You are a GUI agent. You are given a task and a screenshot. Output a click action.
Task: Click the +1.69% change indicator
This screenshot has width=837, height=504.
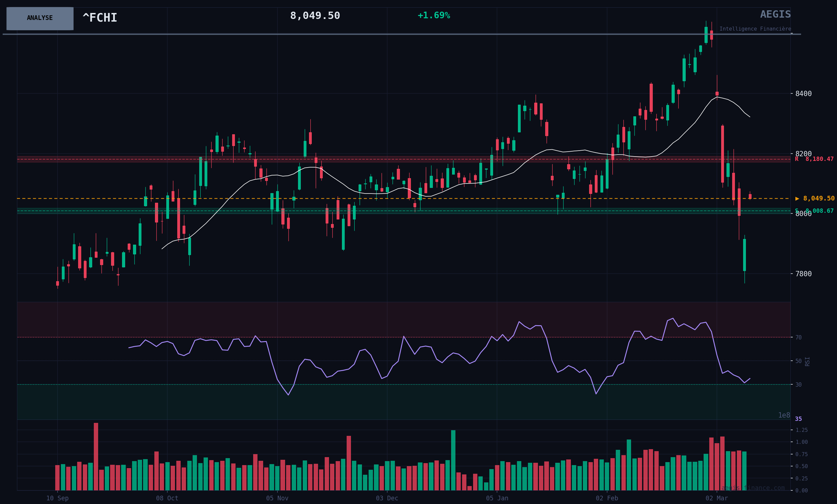(x=433, y=16)
